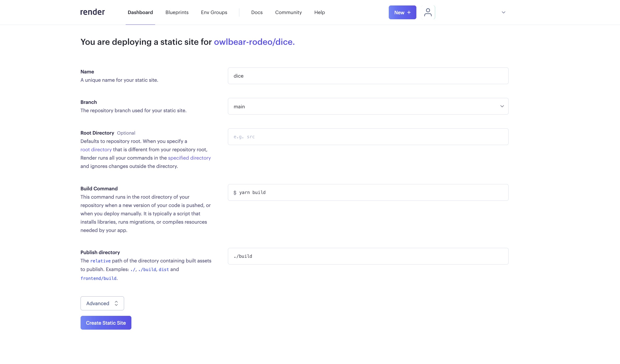The width and height of the screenshot is (620, 364).
Task: Click the render logo
Action: coord(92,12)
